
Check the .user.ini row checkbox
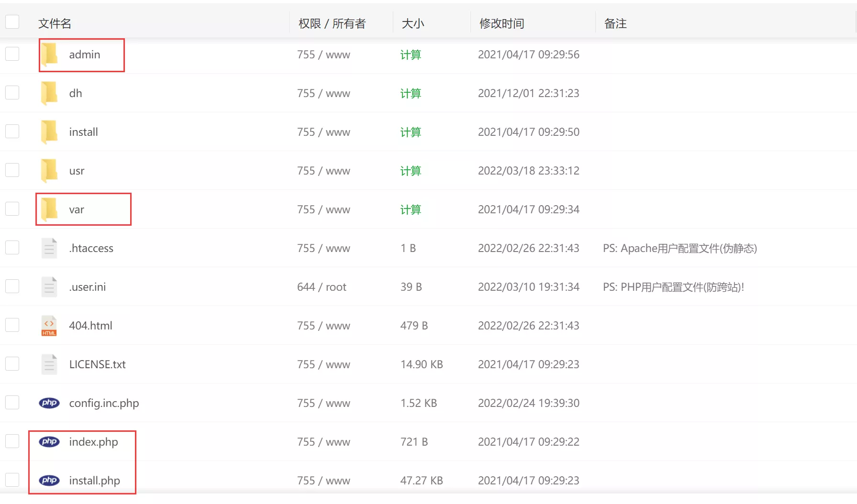click(12, 286)
